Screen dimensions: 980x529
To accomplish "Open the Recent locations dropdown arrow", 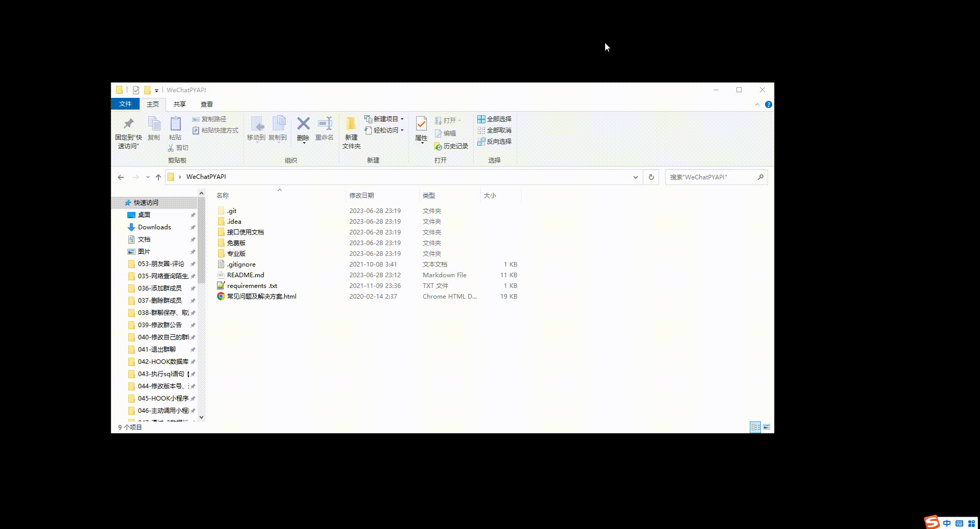I will click(x=148, y=177).
